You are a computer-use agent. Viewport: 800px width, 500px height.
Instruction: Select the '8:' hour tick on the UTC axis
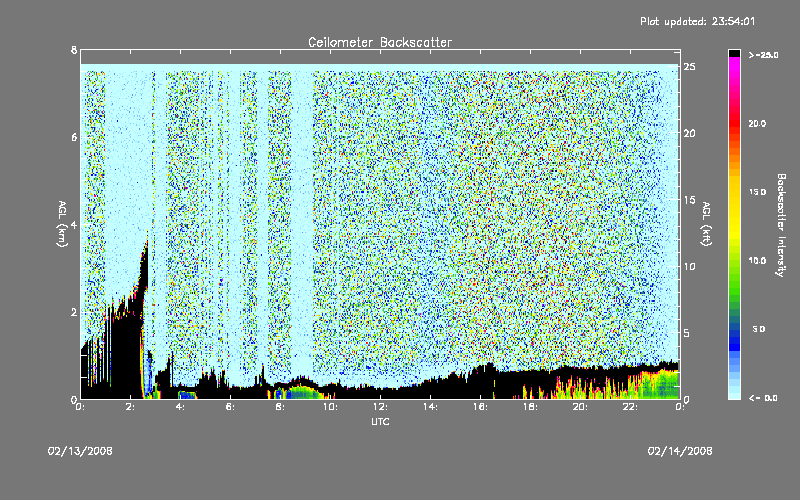(x=280, y=407)
